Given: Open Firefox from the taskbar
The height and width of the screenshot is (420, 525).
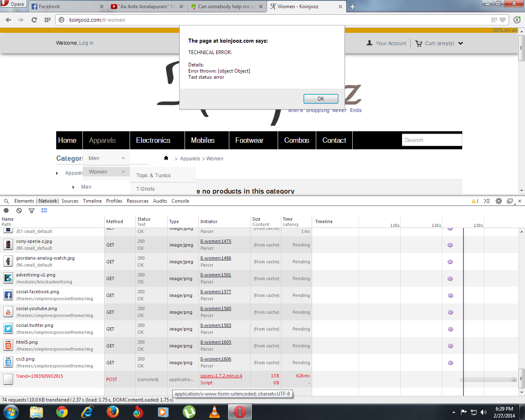Looking at the screenshot, I should click(x=113, y=412).
